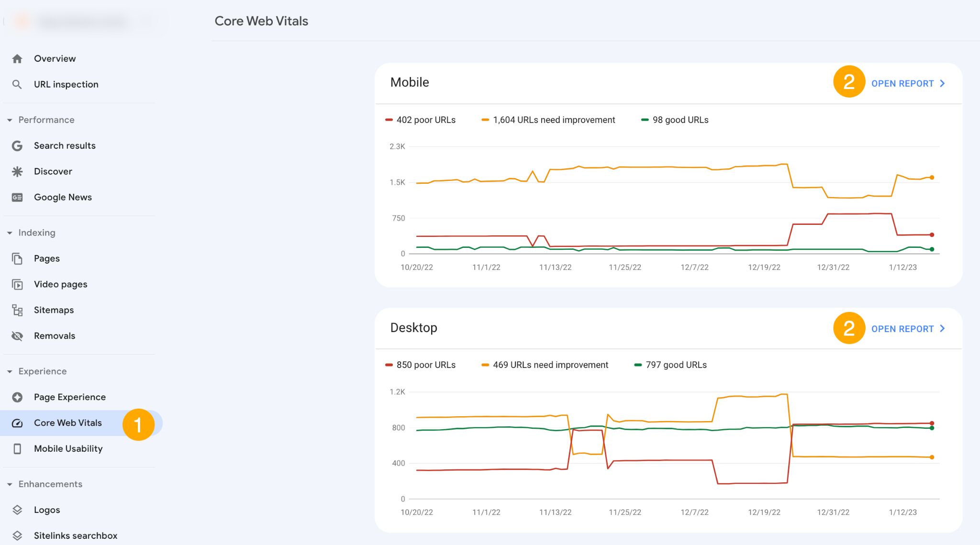Scroll down to Enhancements section
The height and width of the screenshot is (545, 980).
click(x=50, y=483)
